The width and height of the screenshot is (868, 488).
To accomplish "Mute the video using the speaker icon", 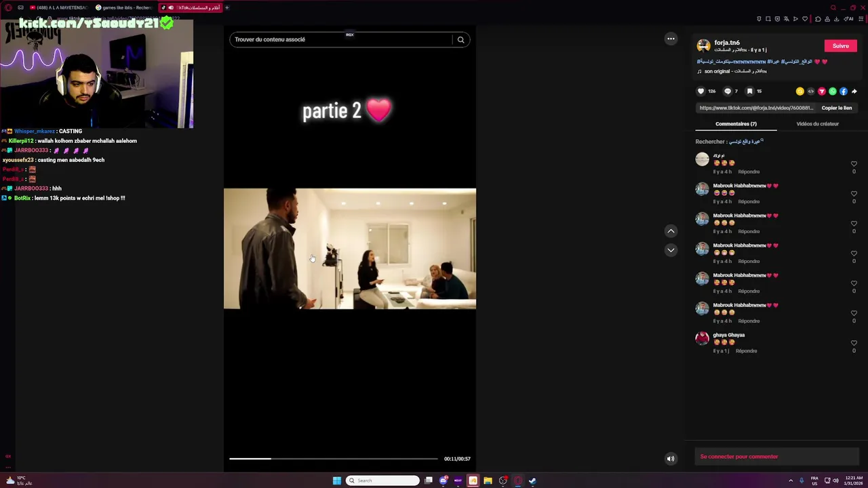I will 671,459.
